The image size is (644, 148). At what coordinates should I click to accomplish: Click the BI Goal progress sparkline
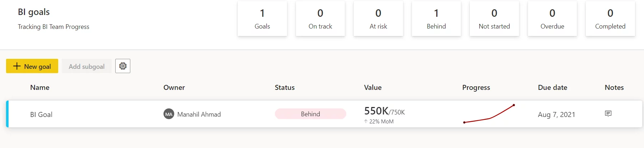click(x=489, y=114)
